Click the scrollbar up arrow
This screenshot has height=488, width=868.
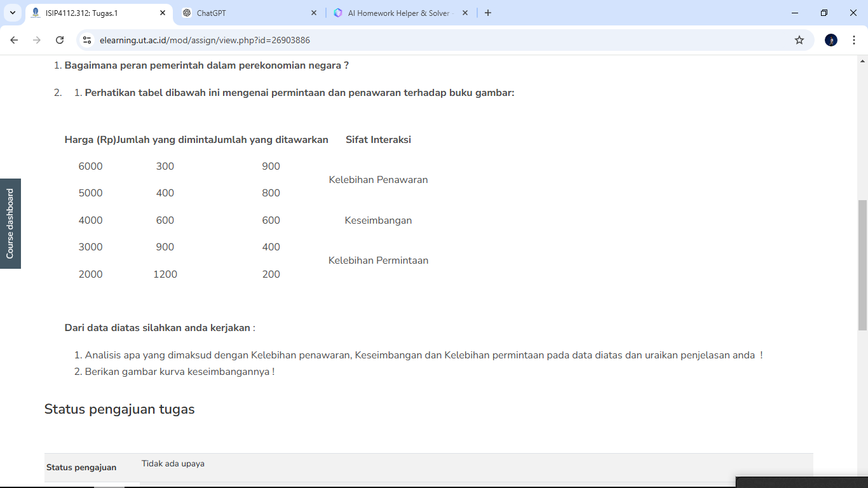(x=862, y=61)
